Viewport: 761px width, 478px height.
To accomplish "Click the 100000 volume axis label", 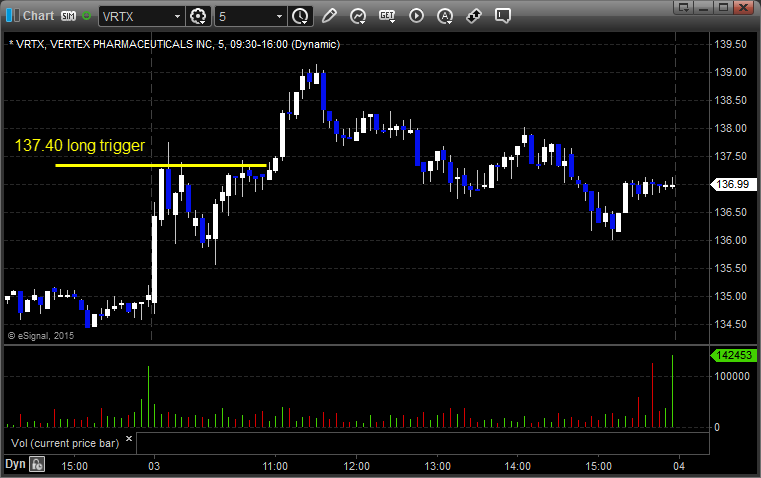I will 732,376.
